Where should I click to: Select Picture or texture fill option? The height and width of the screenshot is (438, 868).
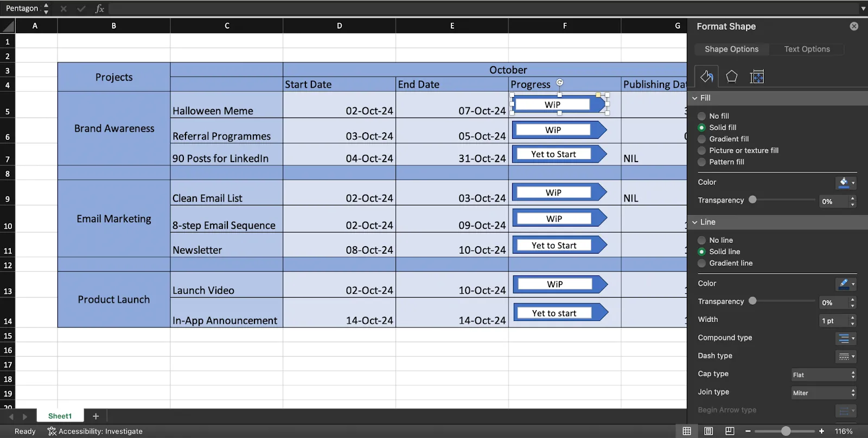click(x=701, y=150)
